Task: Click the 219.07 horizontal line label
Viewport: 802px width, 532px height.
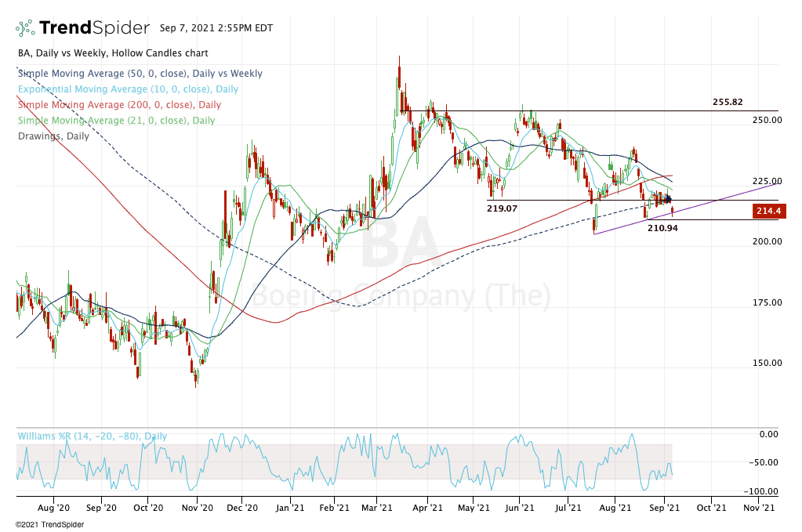Action: click(503, 210)
